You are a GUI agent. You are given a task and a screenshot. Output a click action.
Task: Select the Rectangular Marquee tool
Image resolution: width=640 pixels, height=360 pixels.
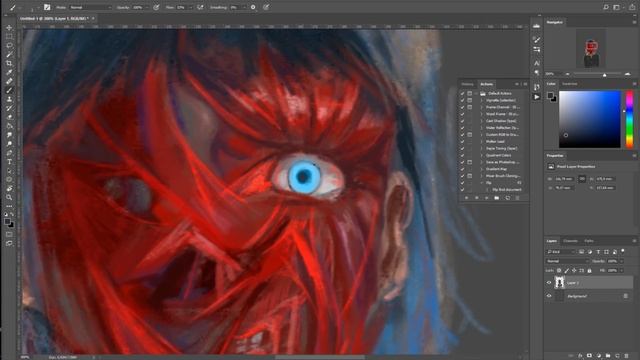click(x=9, y=37)
